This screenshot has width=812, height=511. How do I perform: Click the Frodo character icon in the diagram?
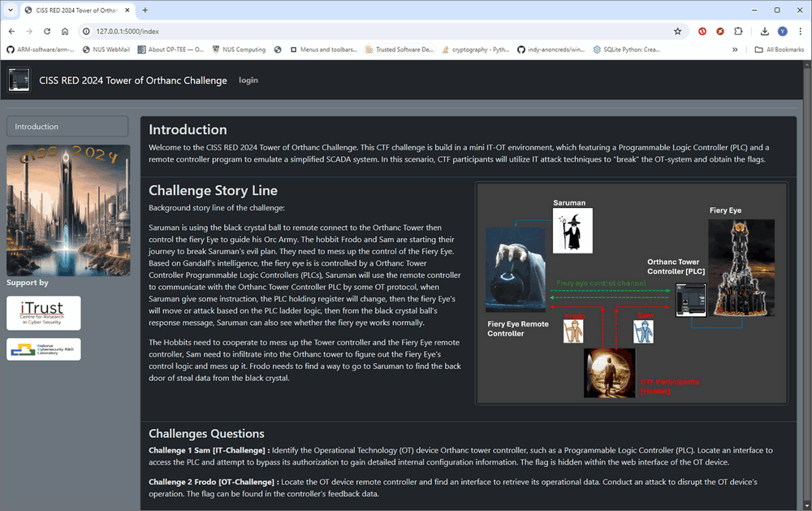tap(573, 331)
